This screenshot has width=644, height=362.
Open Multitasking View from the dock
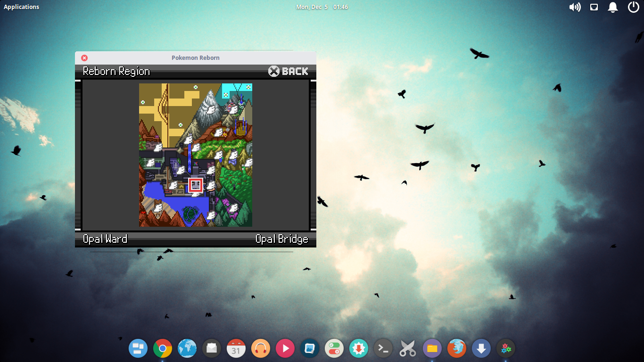point(138,349)
